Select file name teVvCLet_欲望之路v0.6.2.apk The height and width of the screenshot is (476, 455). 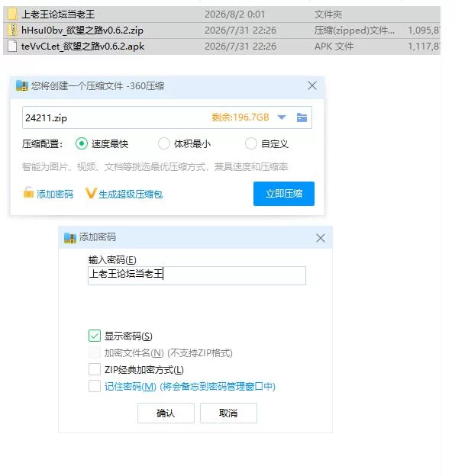pos(83,46)
